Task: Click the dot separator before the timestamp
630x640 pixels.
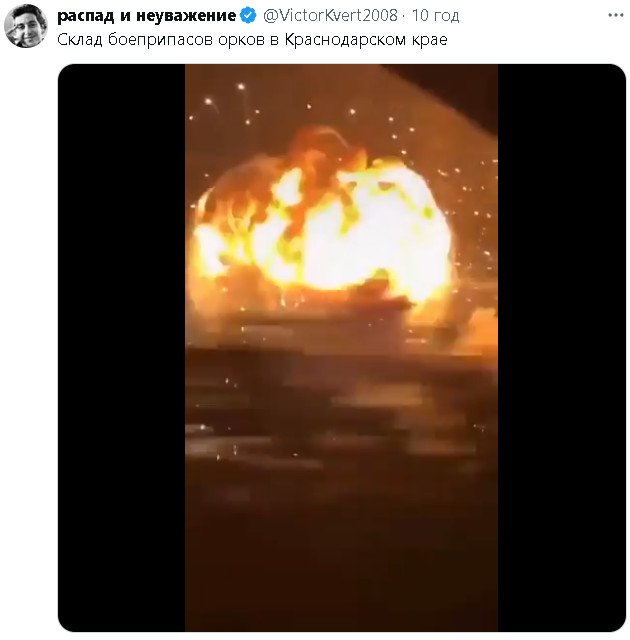Action: [405, 15]
